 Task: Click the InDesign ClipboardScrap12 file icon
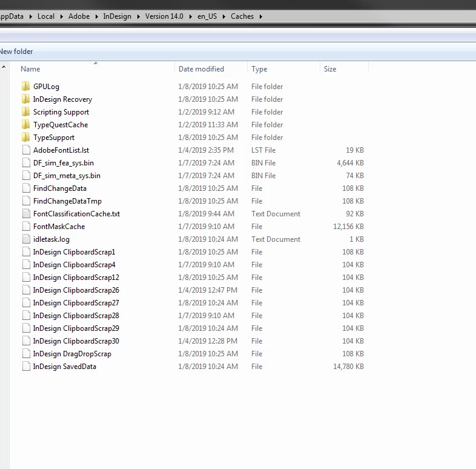point(26,278)
